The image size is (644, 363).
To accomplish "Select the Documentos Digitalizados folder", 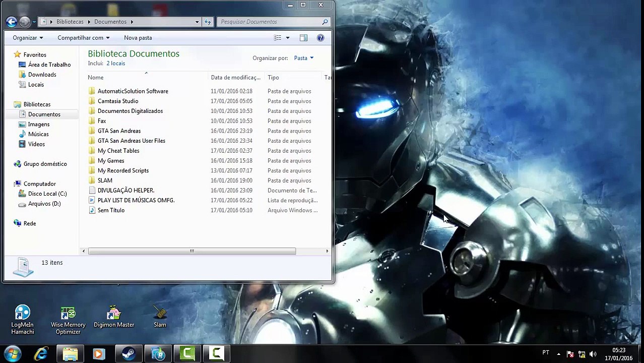I will (x=130, y=111).
